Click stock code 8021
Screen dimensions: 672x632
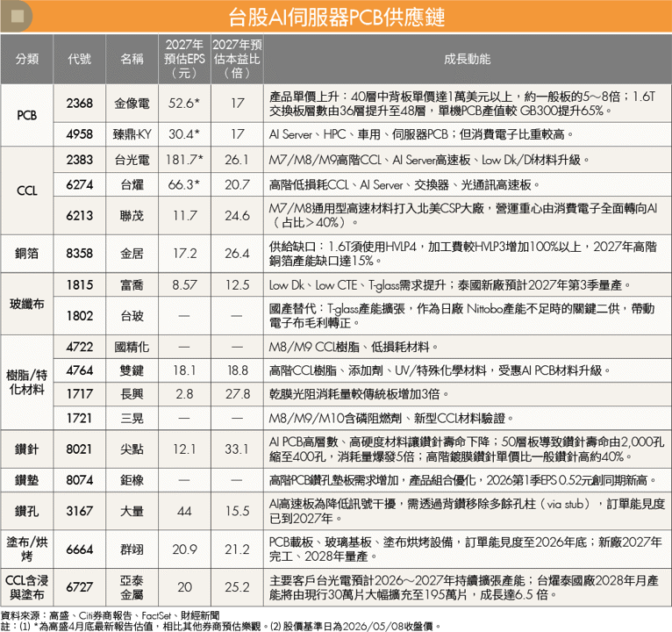[x=79, y=449]
